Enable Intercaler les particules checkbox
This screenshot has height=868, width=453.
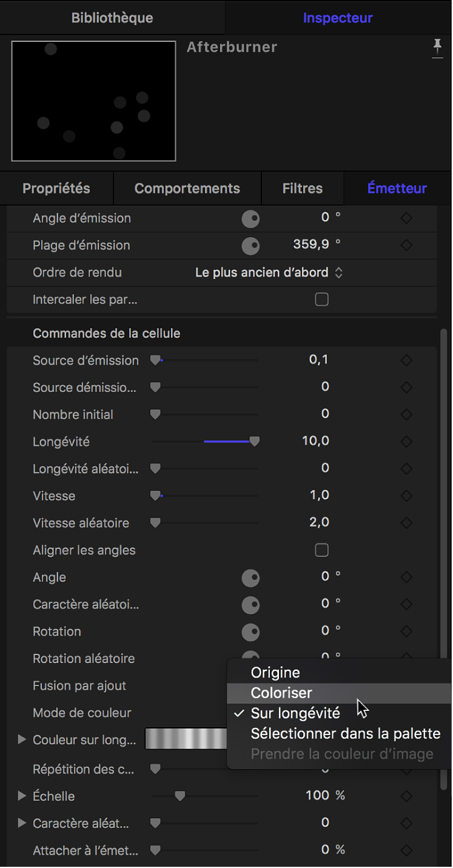(321, 299)
